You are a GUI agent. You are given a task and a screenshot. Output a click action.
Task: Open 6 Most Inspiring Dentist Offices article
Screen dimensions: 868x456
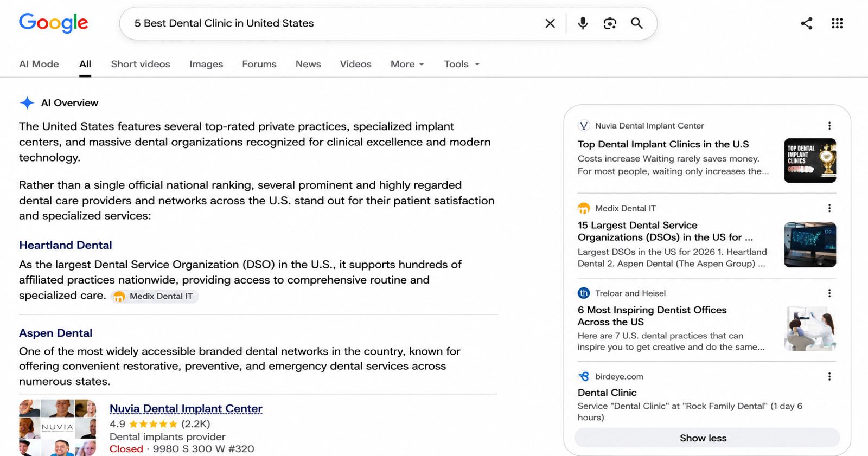652,316
